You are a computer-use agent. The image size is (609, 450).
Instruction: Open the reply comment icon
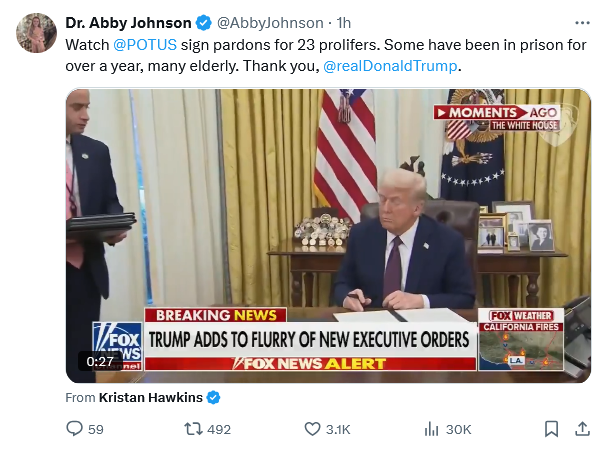point(74,429)
